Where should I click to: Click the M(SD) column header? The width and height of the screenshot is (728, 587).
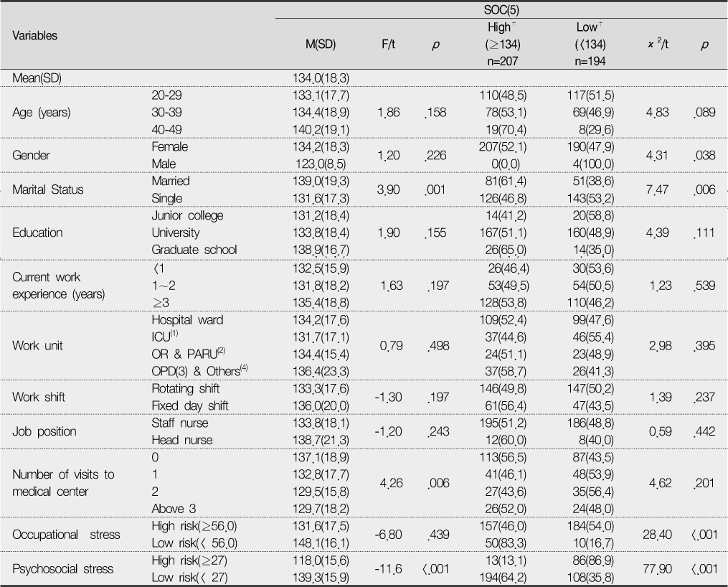[321, 44]
